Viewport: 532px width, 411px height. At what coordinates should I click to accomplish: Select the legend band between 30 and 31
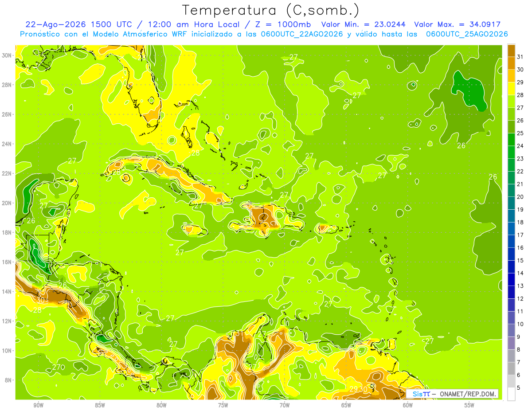[x=511, y=63]
